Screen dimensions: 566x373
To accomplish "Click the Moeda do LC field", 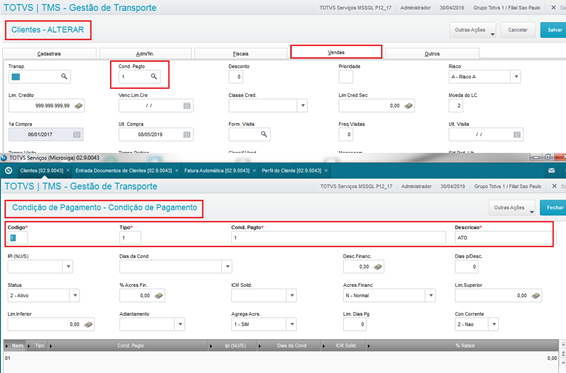I will click(x=456, y=106).
